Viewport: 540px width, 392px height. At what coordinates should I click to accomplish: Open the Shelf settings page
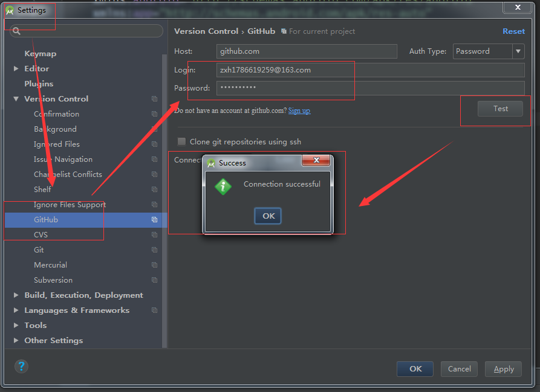pyautogui.click(x=42, y=190)
